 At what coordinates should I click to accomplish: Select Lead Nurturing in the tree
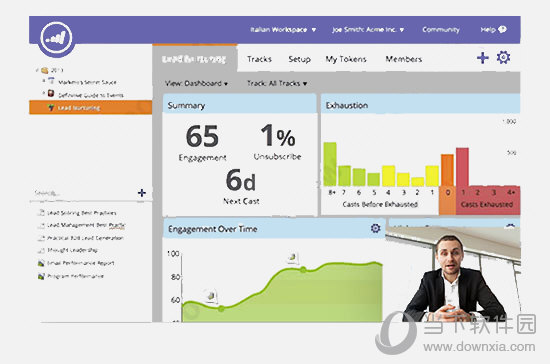click(x=90, y=108)
